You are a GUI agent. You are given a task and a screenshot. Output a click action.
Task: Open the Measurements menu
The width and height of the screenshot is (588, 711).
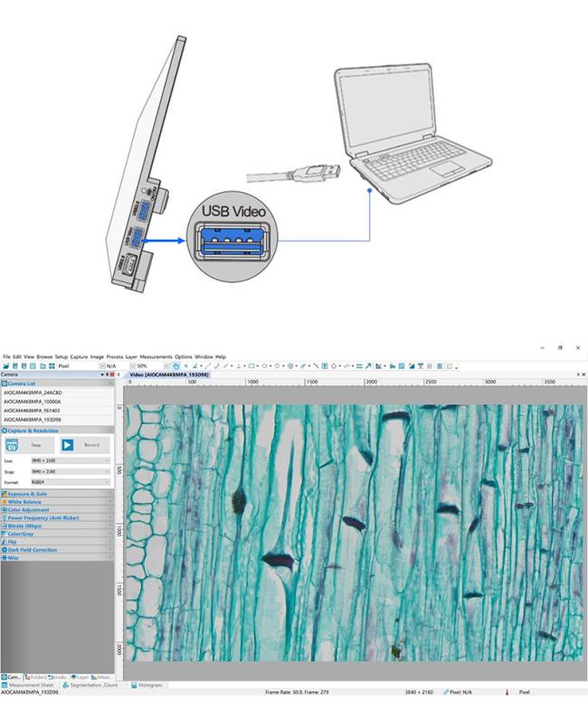point(156,356)
